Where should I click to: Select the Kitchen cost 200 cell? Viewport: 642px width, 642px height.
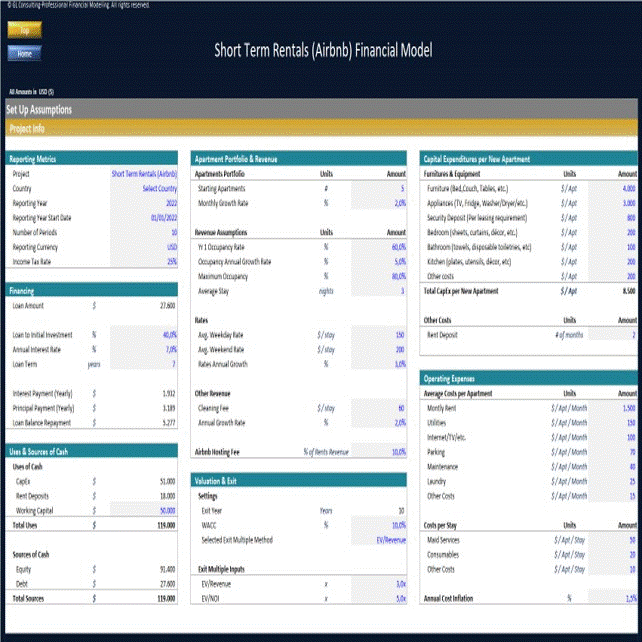pyautogui.click(x=613, y=262)
